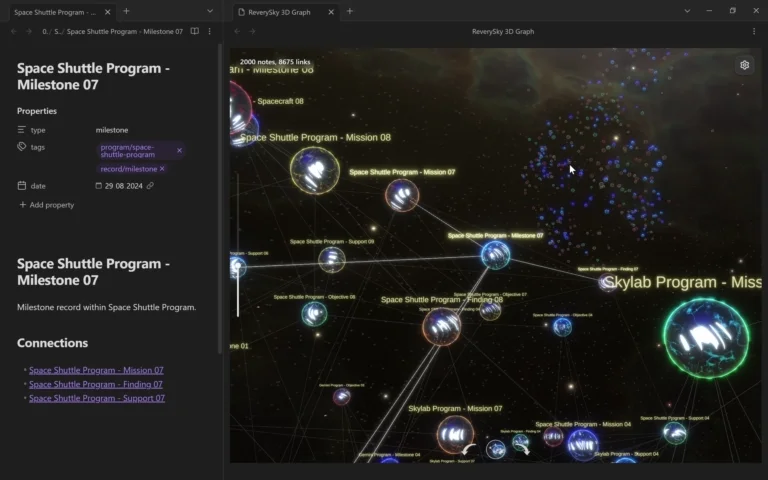This screenshot has width=768, height=480.
Task: Open more options menu in ReverySky 3D Graph pane
Action: 754,31
